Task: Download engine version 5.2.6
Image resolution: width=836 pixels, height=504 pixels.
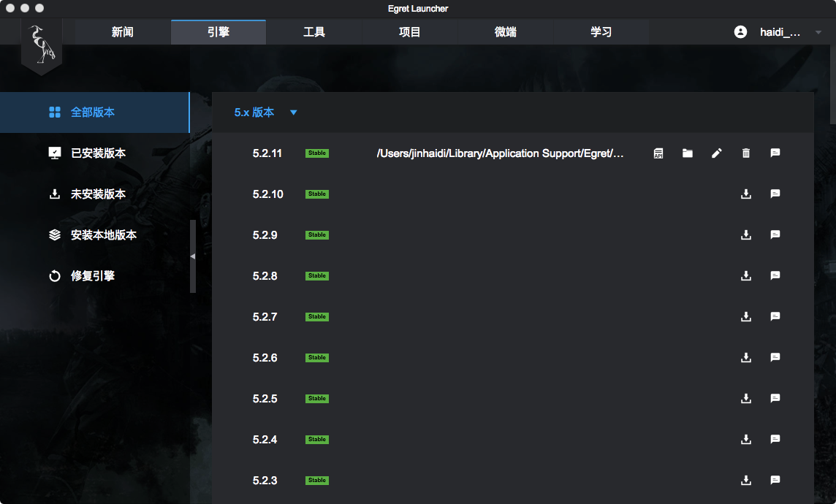Action: click(x=746, y=357)
